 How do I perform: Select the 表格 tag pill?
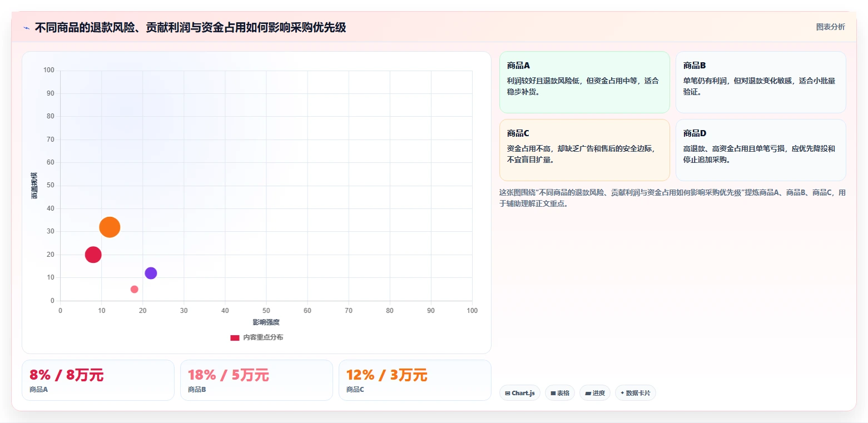click(x=560, y=393)
